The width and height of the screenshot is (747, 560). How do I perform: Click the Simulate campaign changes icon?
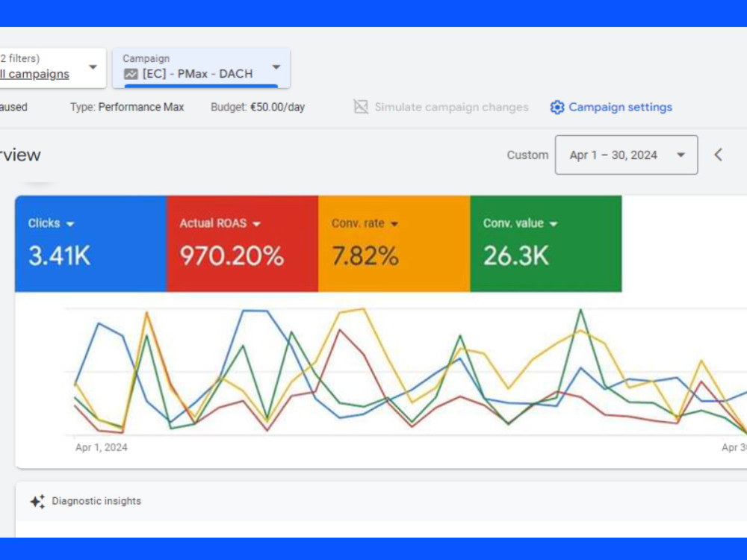click(x=361, y=107)
